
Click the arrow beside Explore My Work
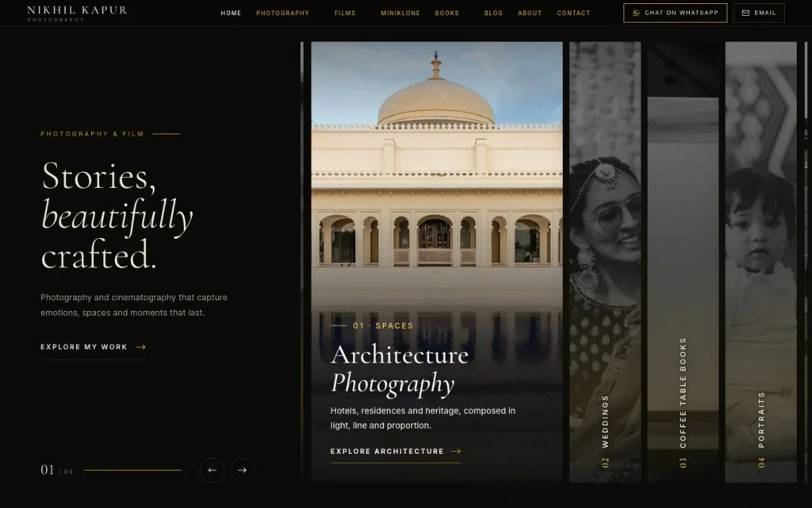[x=141, y=347]
